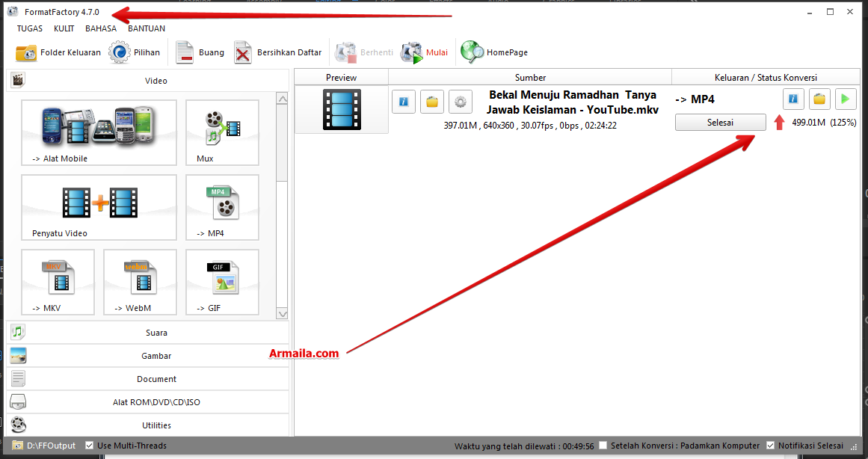Click the Waktu yang telah dilewati timer
Screen dimensions: 868x459
tap(524, 446)
